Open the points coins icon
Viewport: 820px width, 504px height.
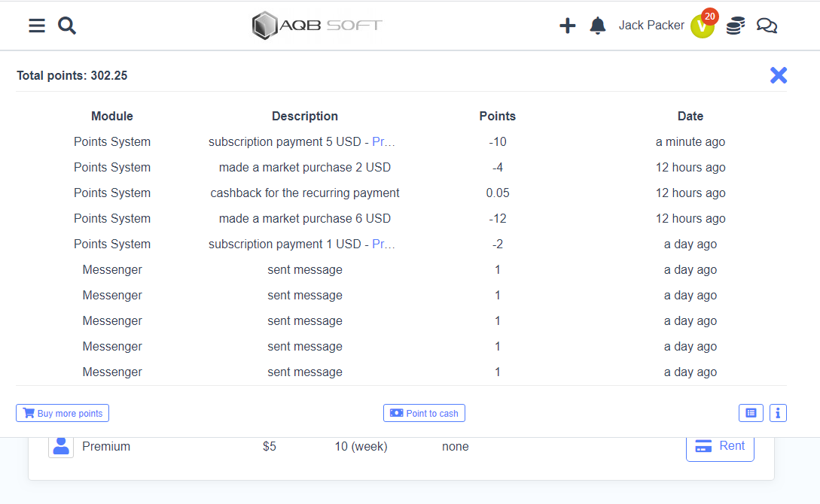coord(735,26)
